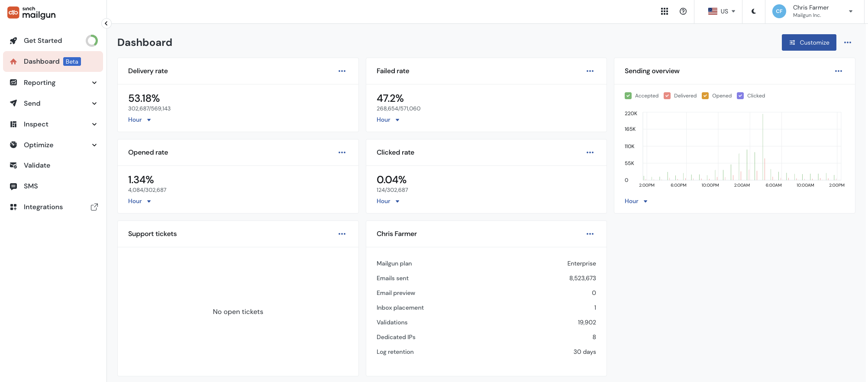Open the US region dropdown

point(722,11)
